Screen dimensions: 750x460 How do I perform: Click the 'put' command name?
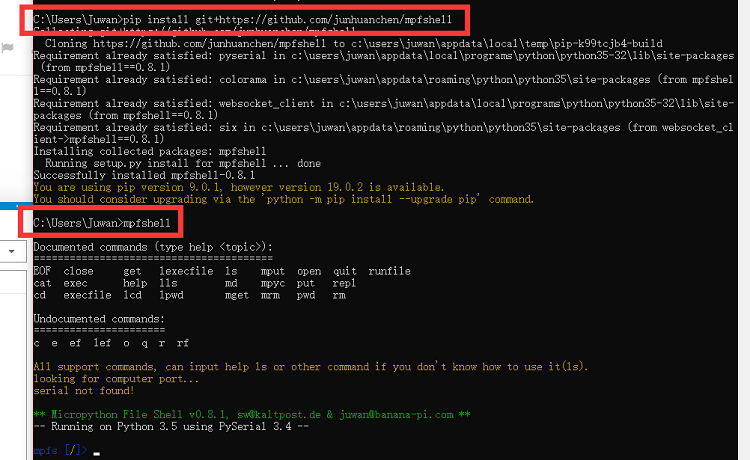306,283
